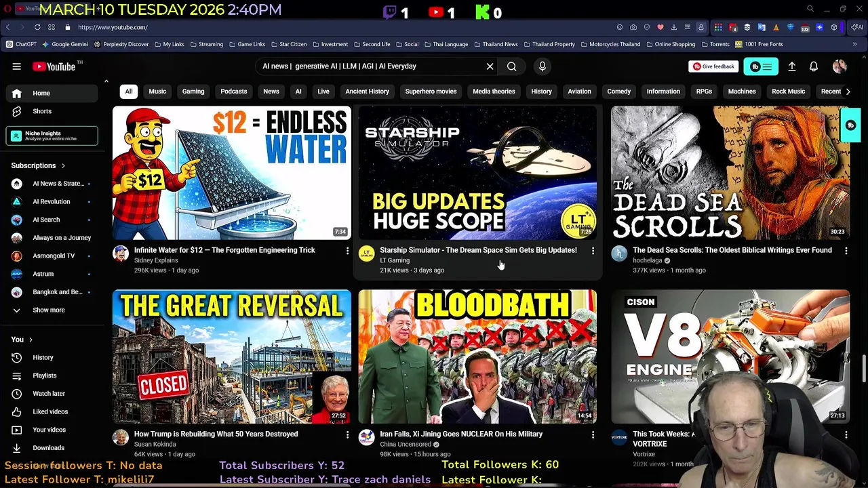Open the notifications bell

814,66
